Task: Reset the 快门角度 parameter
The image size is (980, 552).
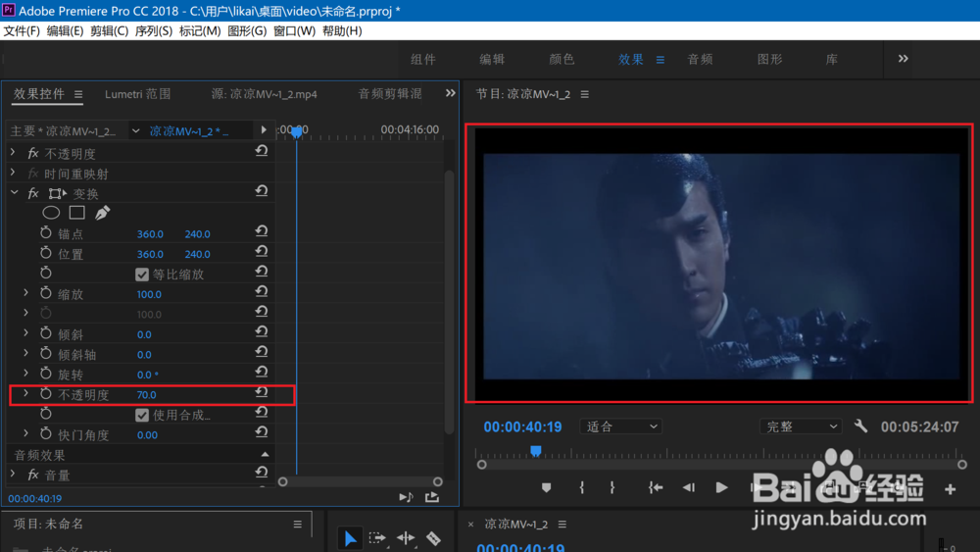Action: click(262, 432)
